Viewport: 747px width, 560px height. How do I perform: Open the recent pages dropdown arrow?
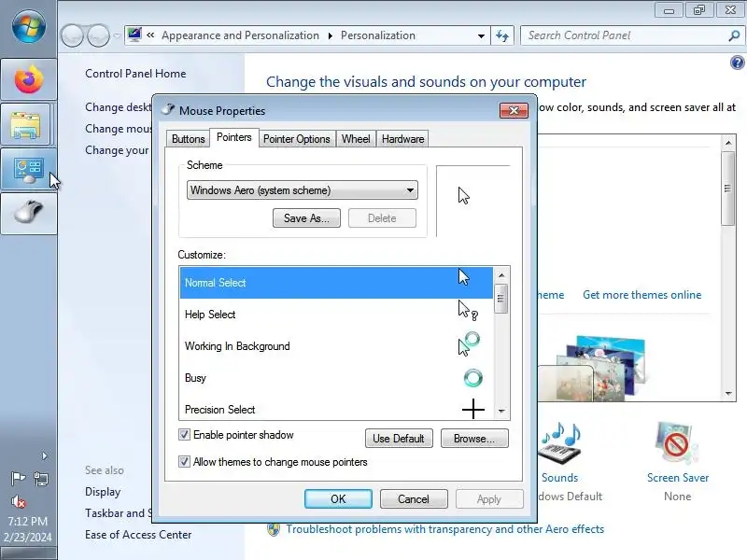(117, 35)
